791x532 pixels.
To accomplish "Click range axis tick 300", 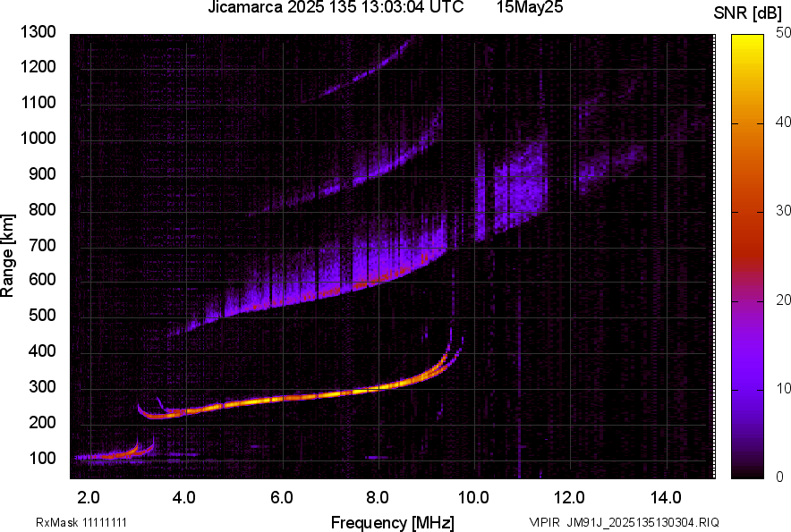I will pyautogui.click(x=42, y=387).
